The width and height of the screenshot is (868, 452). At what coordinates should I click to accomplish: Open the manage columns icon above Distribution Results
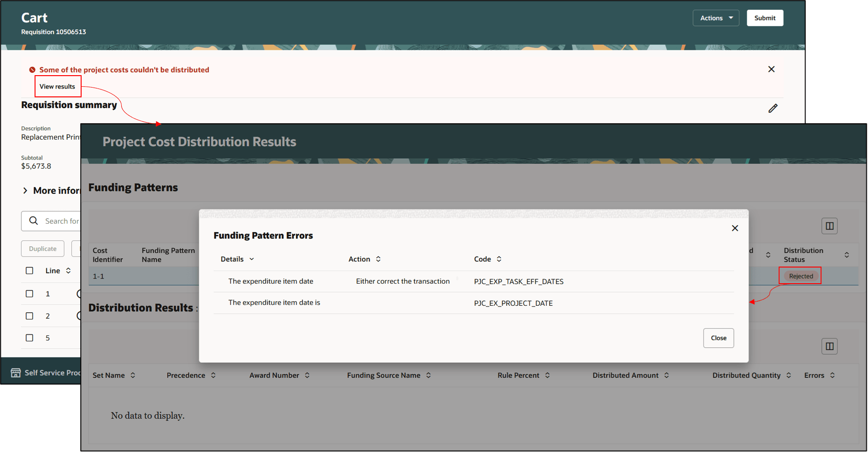[x=829, y=346]
